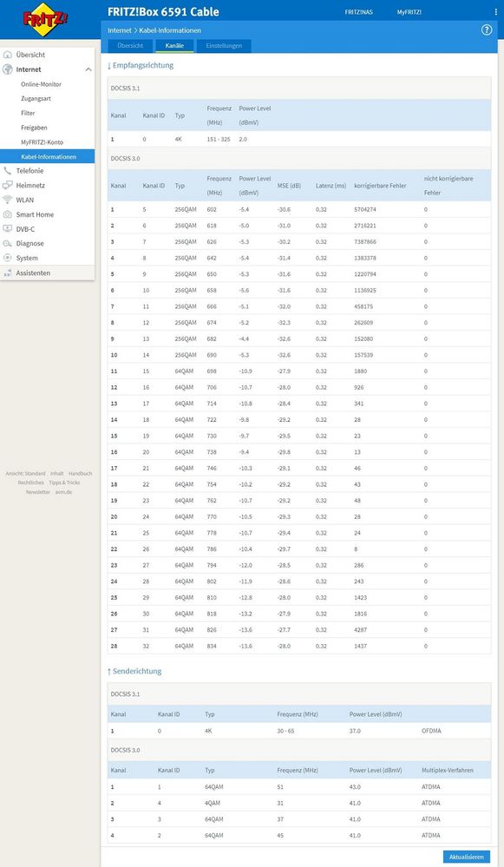
Task: Click Aktualisieren button
Action: point(467,857)
